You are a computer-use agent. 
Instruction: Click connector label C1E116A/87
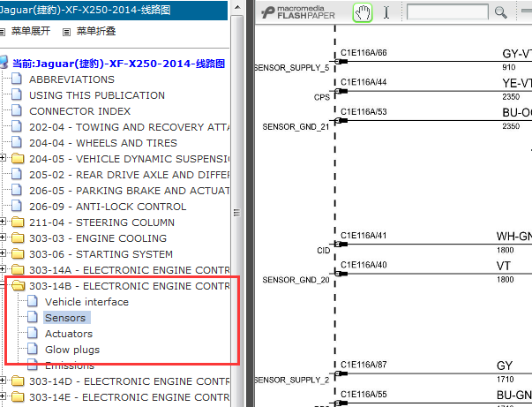pyautogui.click(x=363, y=365)
